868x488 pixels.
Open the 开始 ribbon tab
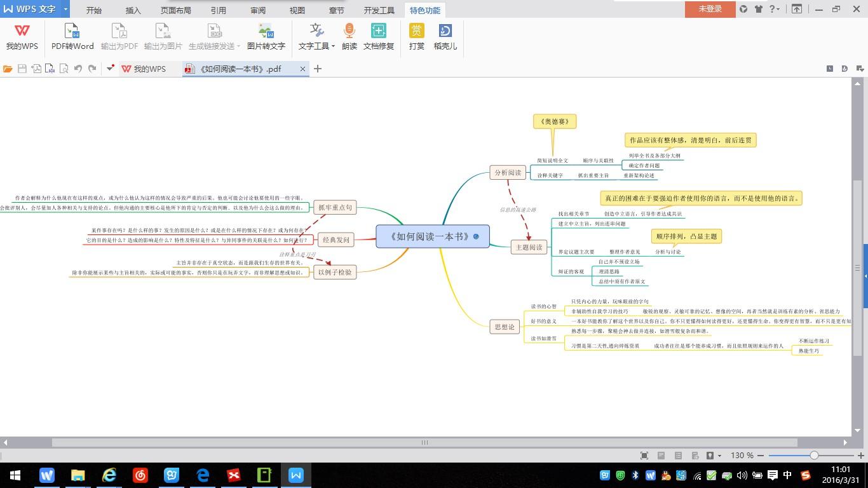pyautogui.click(x=93, y=10)
